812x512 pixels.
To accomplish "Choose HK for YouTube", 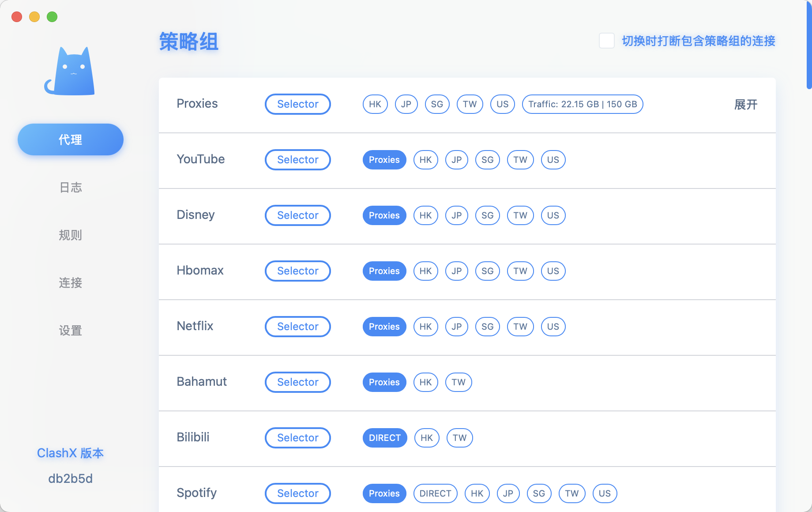I will click(x=426, y=160).
